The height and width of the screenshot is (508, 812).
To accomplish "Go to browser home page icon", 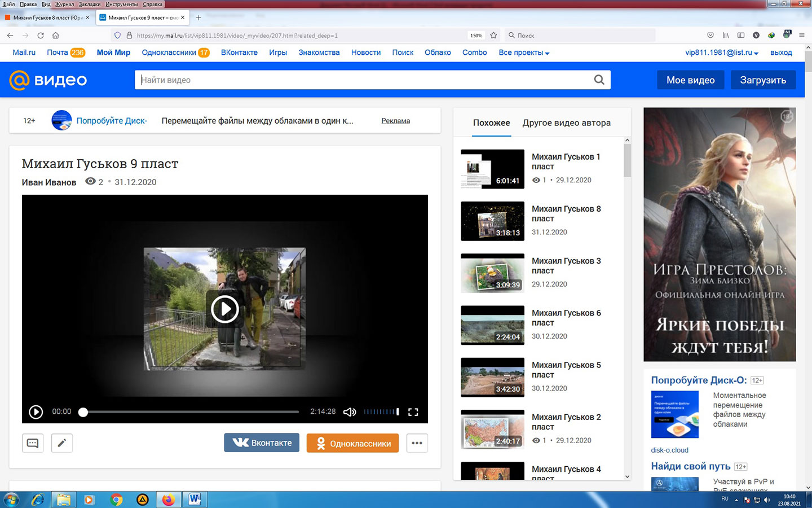I will coord(55,35).
